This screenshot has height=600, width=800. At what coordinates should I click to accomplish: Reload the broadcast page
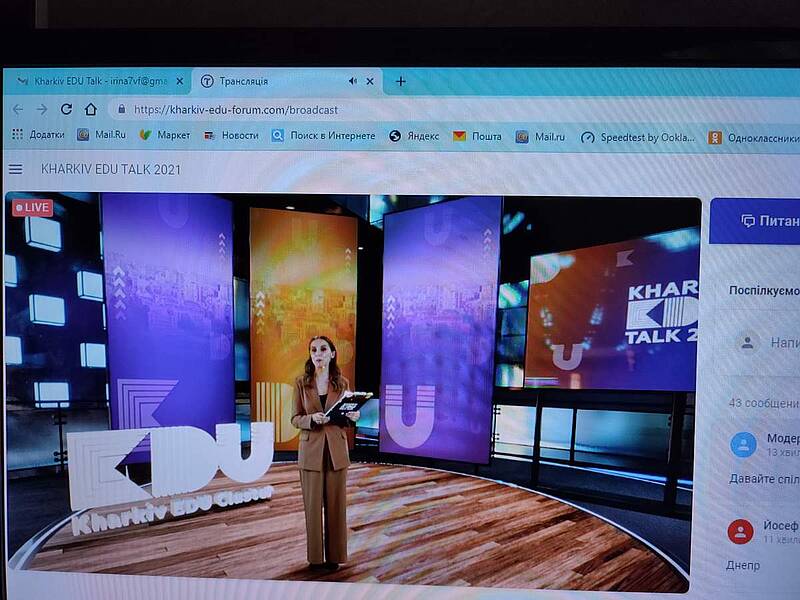66,109
